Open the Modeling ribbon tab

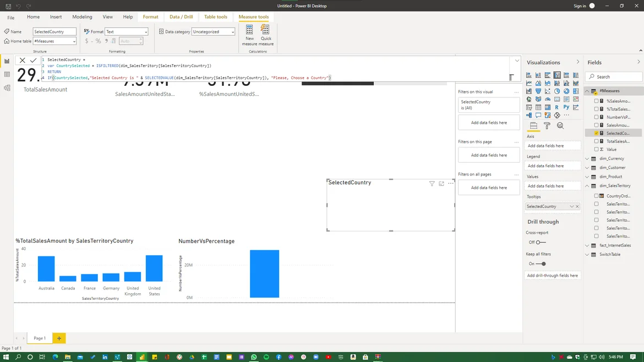tap(82, 17)
